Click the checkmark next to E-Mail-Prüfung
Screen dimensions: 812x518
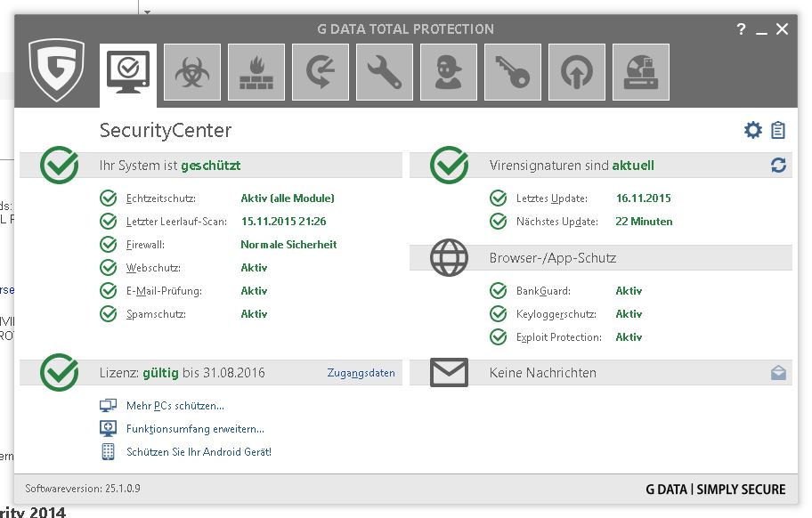109,291
